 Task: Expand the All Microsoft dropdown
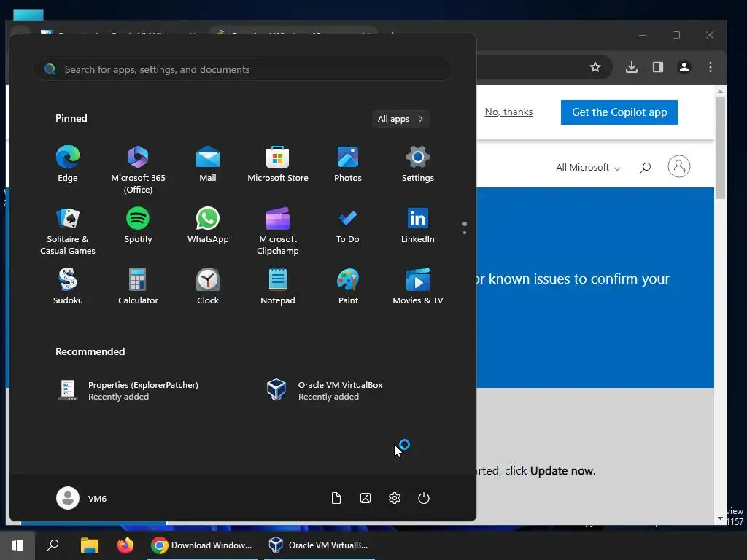pyautogui.click(x=588, y=168)
